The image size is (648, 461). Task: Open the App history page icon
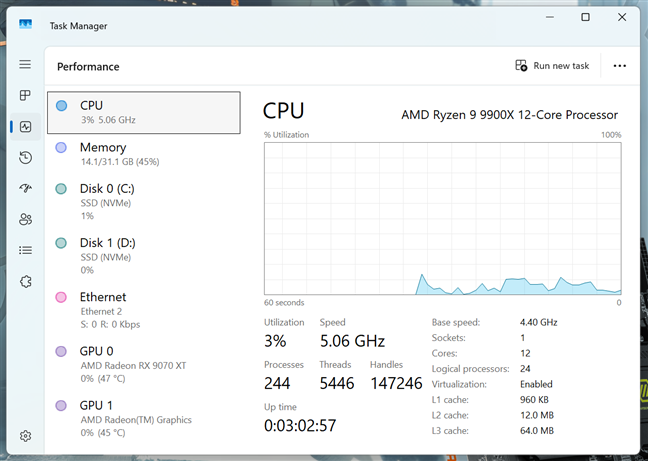pos(26,157)
